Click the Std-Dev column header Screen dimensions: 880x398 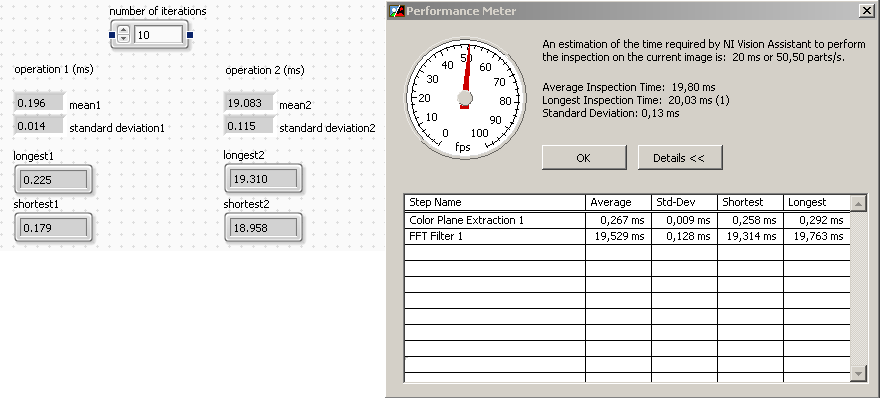(x=684, y=203)
